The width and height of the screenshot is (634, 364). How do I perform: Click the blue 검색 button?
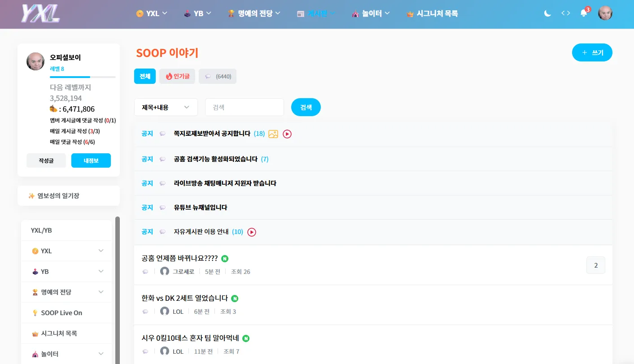coord(306,107)
